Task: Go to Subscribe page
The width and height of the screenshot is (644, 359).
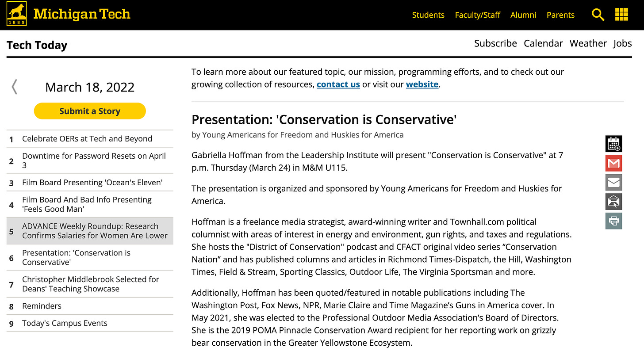Action: [x=495, y=43]
